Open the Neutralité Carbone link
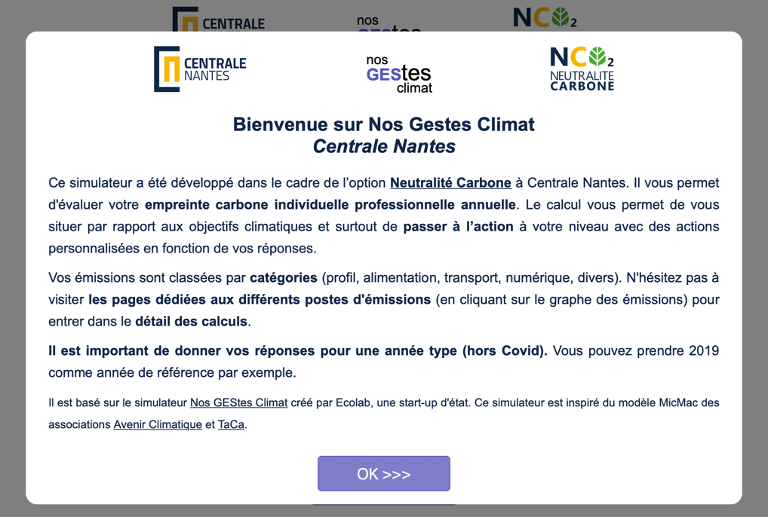 451,183
